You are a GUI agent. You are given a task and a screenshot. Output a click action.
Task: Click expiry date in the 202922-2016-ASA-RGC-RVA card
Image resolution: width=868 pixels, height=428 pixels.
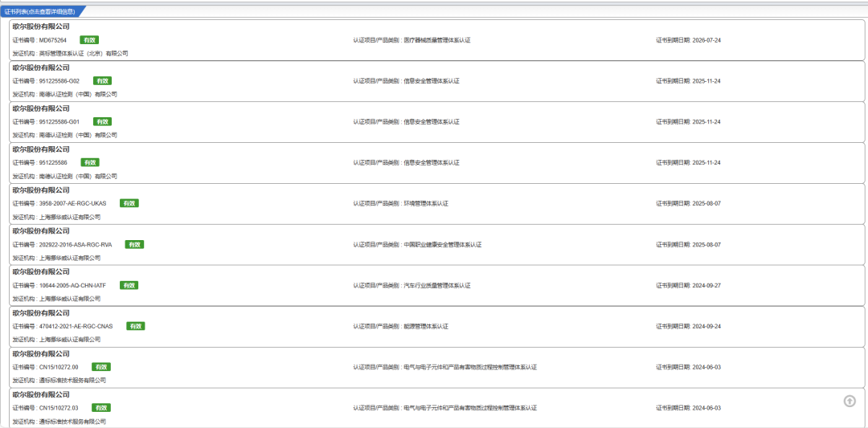(x=706, y=245)
